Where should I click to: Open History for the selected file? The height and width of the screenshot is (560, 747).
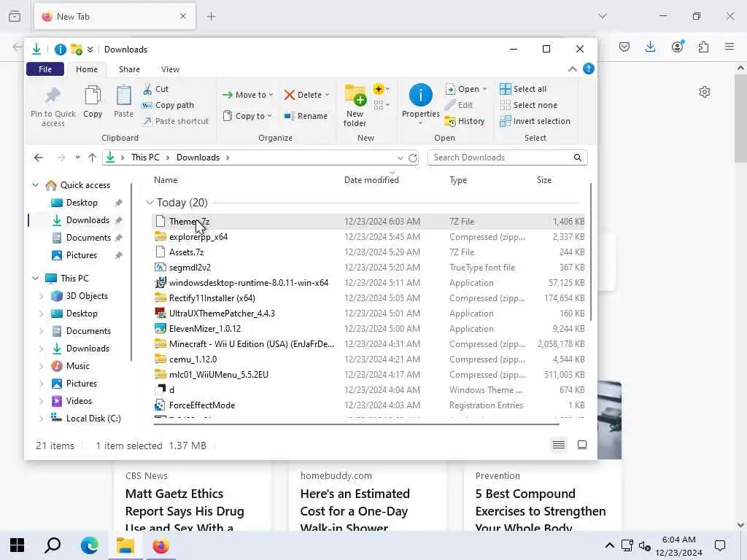click(465, 122)
